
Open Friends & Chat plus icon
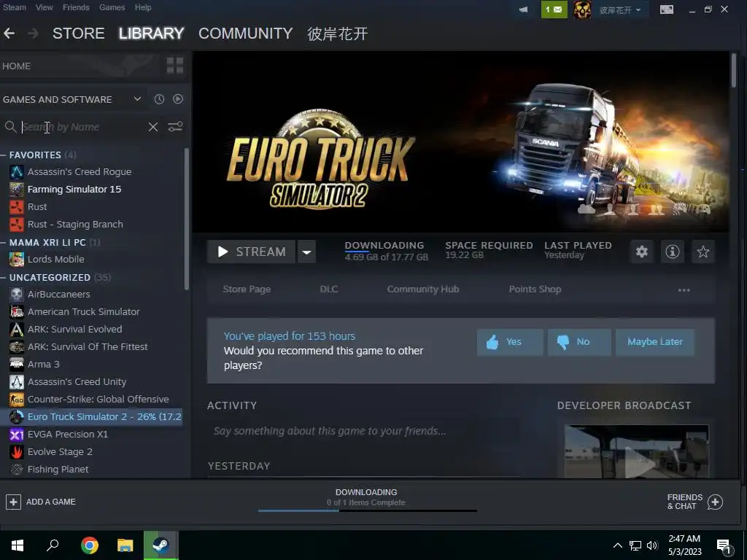coord(715,502)
